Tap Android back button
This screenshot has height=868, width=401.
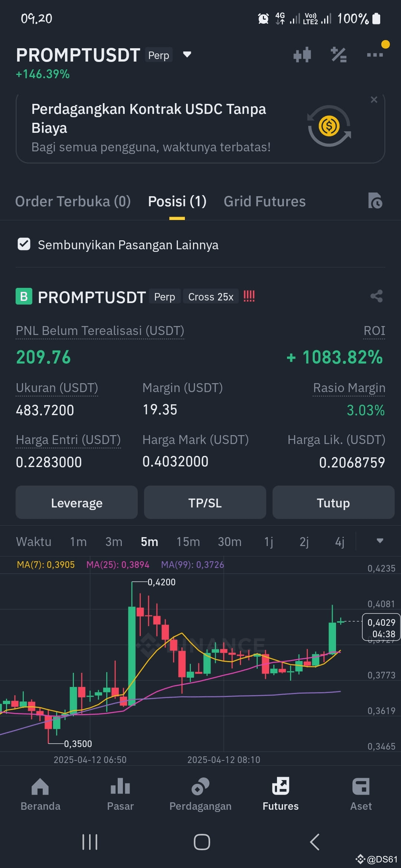314,842
